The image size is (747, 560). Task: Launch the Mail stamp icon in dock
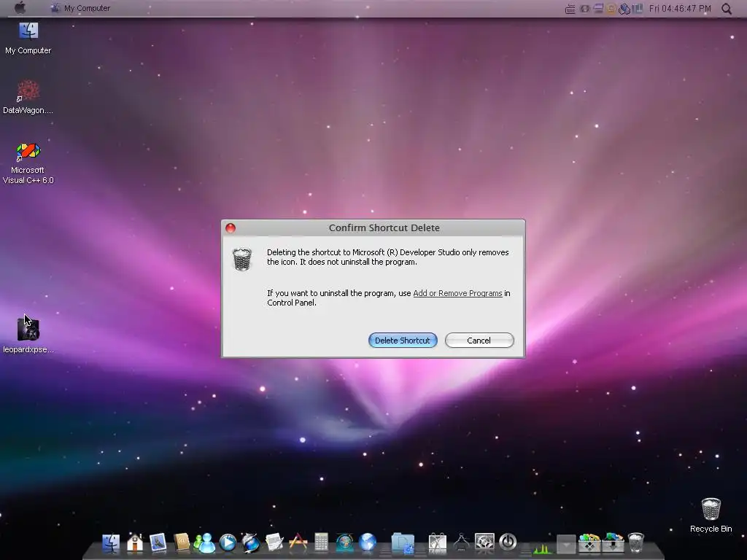(158, 542)
